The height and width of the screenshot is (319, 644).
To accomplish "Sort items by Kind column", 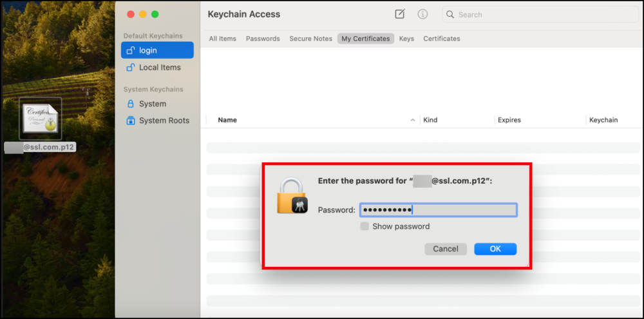I will pos(430,120).
